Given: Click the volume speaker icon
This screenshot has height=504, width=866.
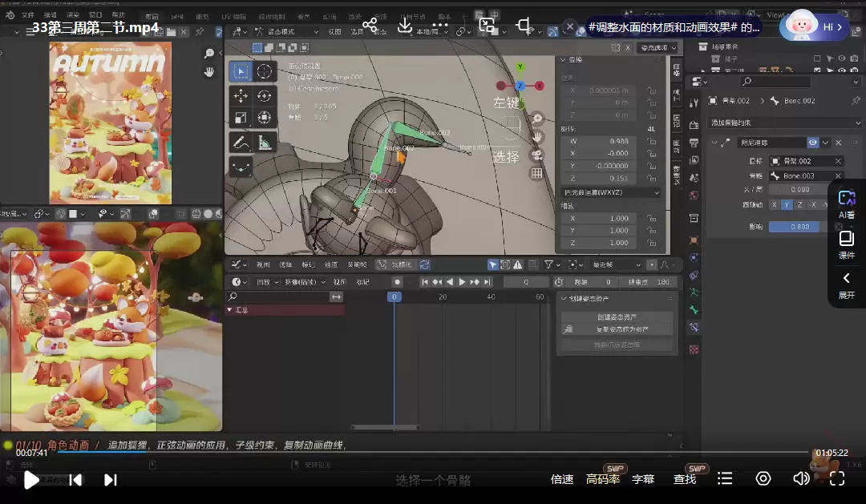Looking at the screenshot, I should coord(801,478).
